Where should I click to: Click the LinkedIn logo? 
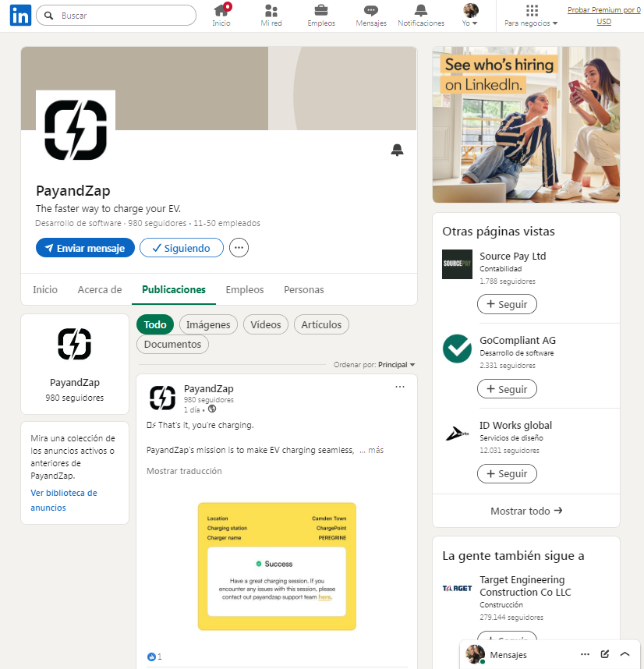click(20, 16)
